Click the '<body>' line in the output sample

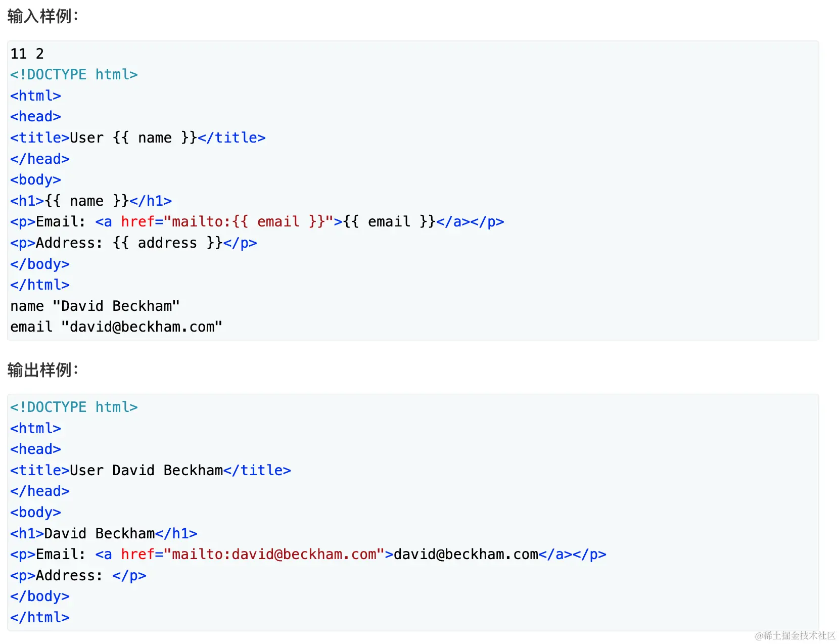pyautogui.click(x=35, y=512)
